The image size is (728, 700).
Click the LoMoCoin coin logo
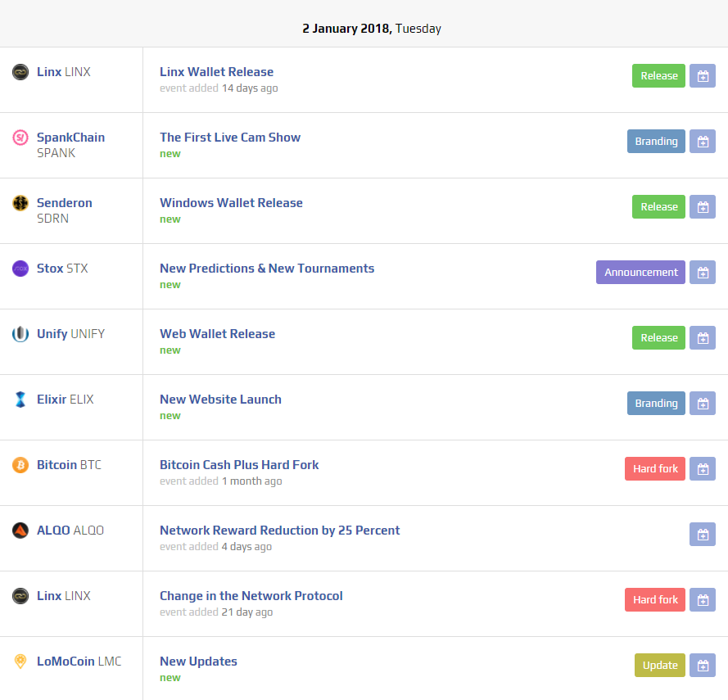click(20, 661)
